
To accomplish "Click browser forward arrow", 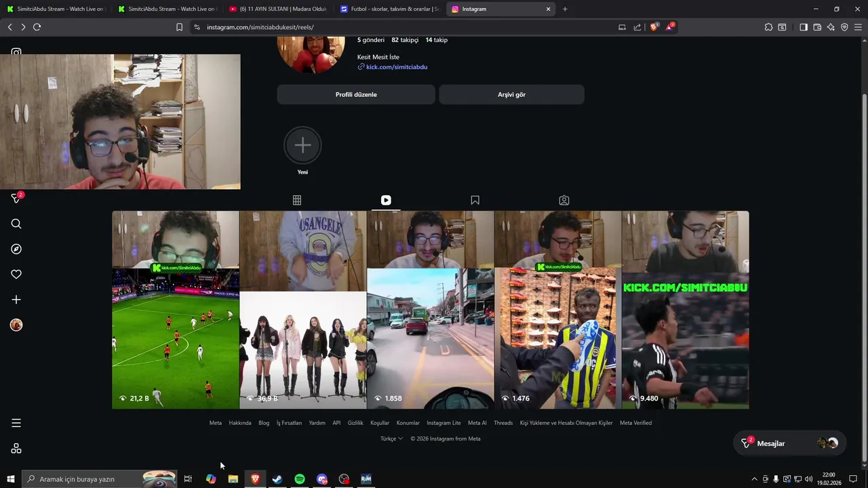I will 23,27.
